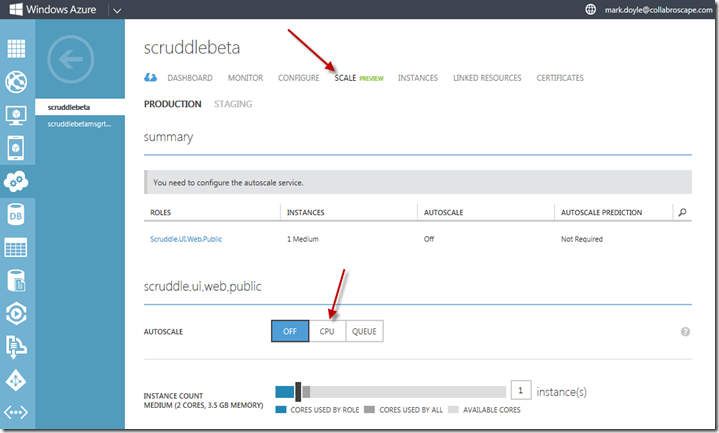Click the Windows Azure logo

point(53,10)
